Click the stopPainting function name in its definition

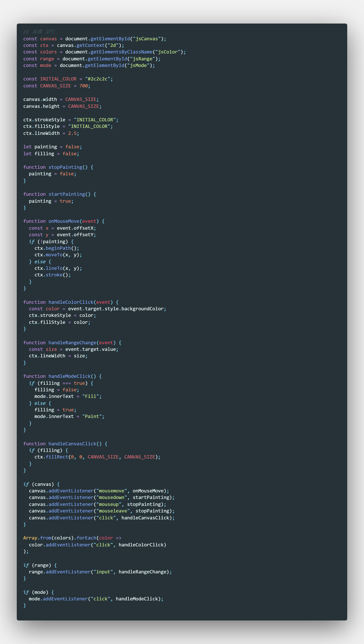click(x=65, y=167)
